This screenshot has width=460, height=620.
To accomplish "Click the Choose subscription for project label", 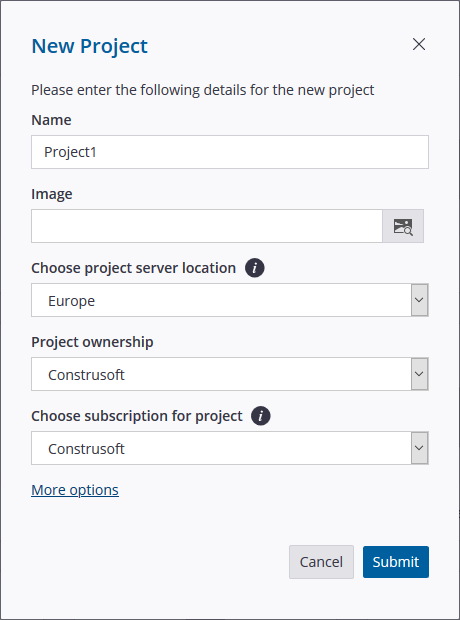I will pyautogui.click(x=137, y=416).
